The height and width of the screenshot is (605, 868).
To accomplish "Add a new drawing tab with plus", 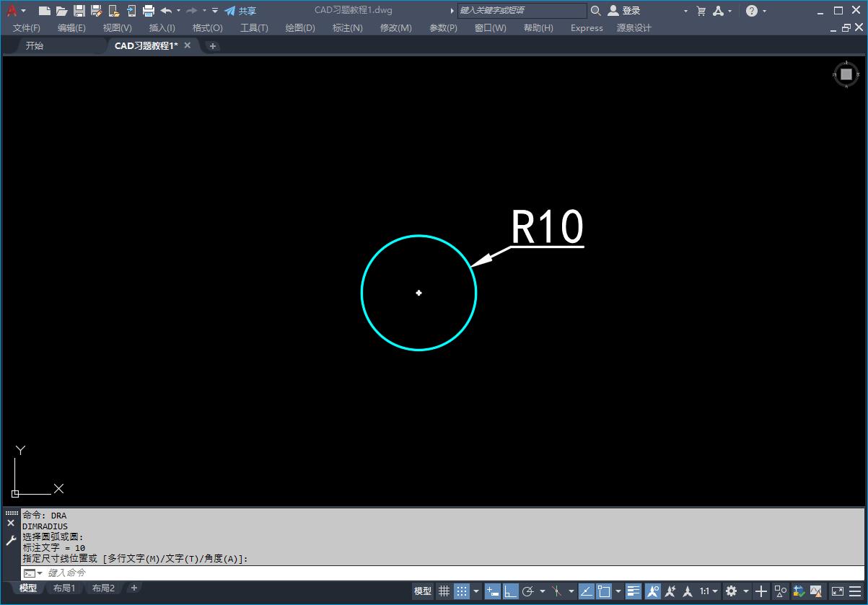I will click(212, 45).
